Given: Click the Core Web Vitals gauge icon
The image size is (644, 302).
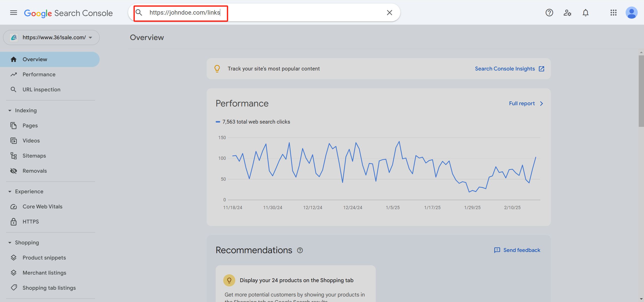Looking at the screenshot, I should coord(14,206).
